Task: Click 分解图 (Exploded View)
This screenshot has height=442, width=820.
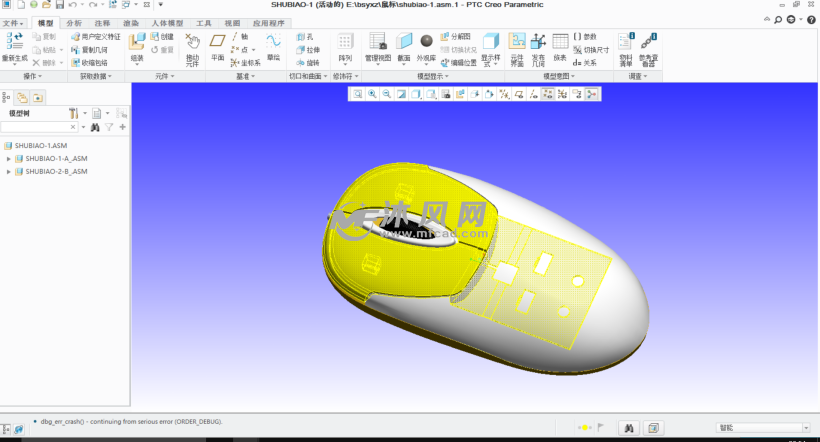Action: tap(455, 37)
